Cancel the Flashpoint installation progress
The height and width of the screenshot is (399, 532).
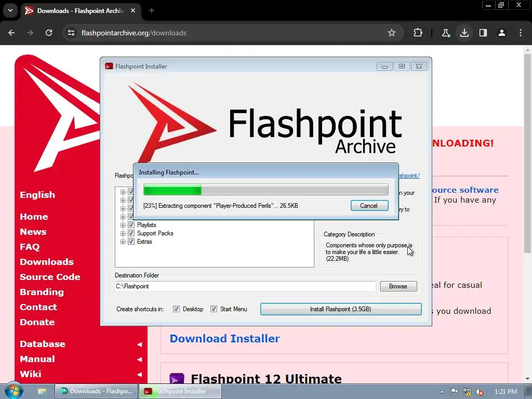tap(369, 206)
